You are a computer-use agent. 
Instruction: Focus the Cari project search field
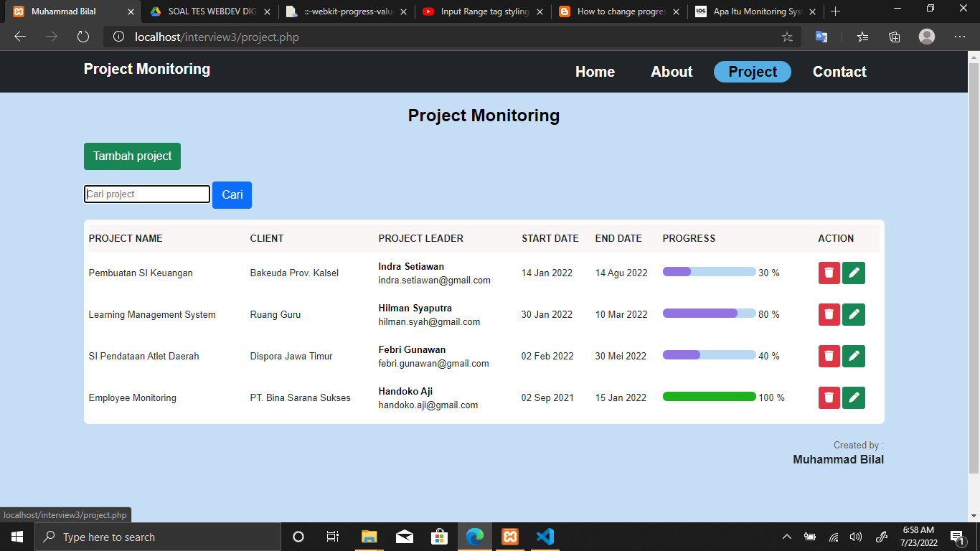(147, 194)
